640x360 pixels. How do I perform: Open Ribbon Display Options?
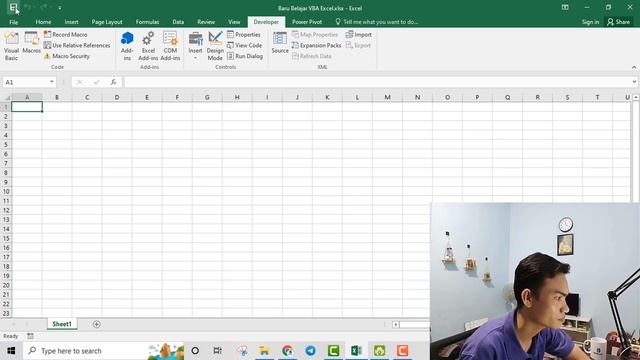pos(565,7)
